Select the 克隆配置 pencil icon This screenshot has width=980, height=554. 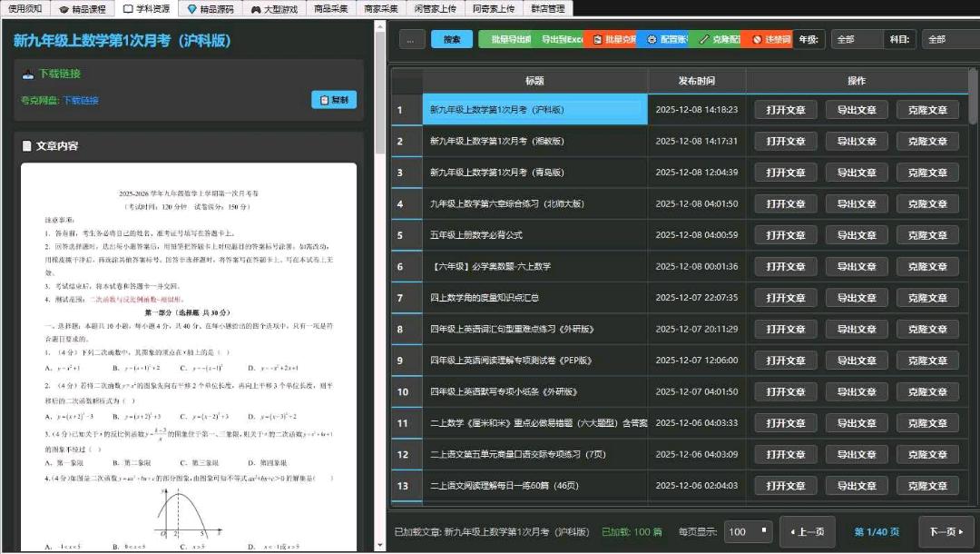(703, 38)
